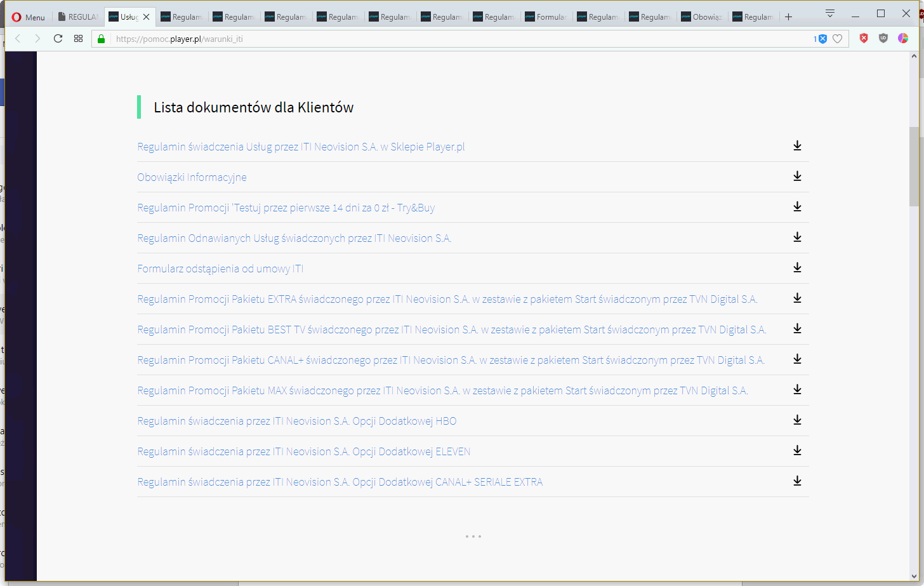
Task: Switch to the REGULA tab with the page icon
Action: 77,17
